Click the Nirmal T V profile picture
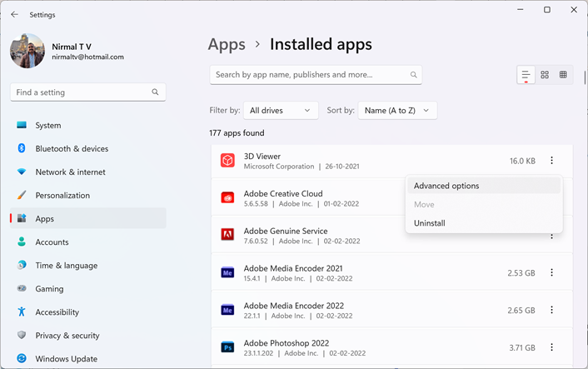The image size is (588, 369). [x=27, y=51]
